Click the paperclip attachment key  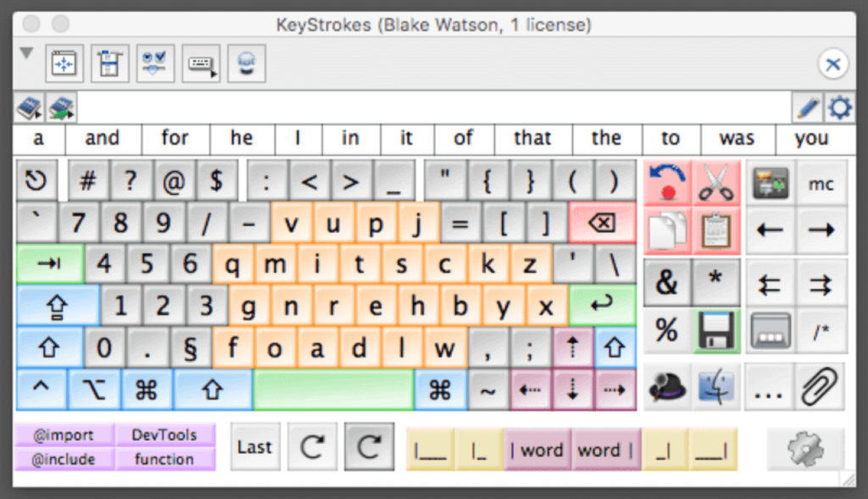820,386
